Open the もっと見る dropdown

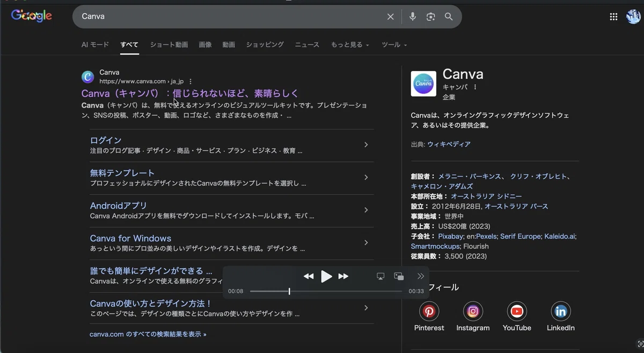tap(350, 45)
